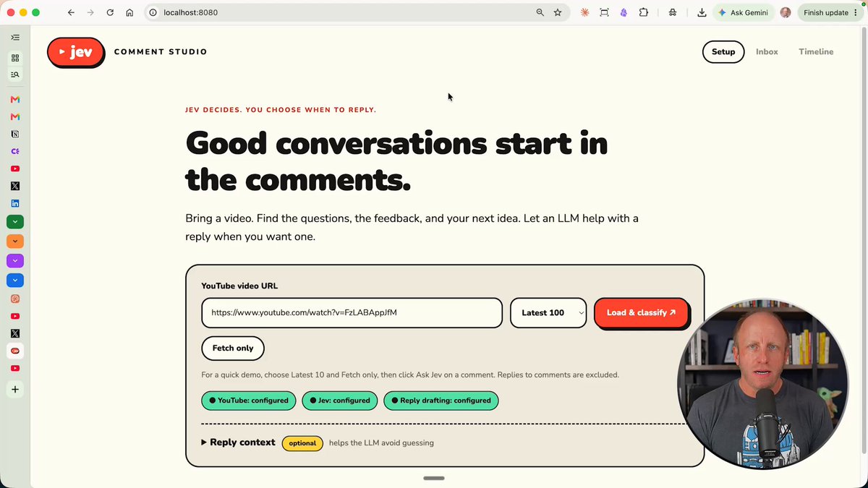Open the tab grid overview icon
The image size is (868, 488).
[x=15, y=58]
